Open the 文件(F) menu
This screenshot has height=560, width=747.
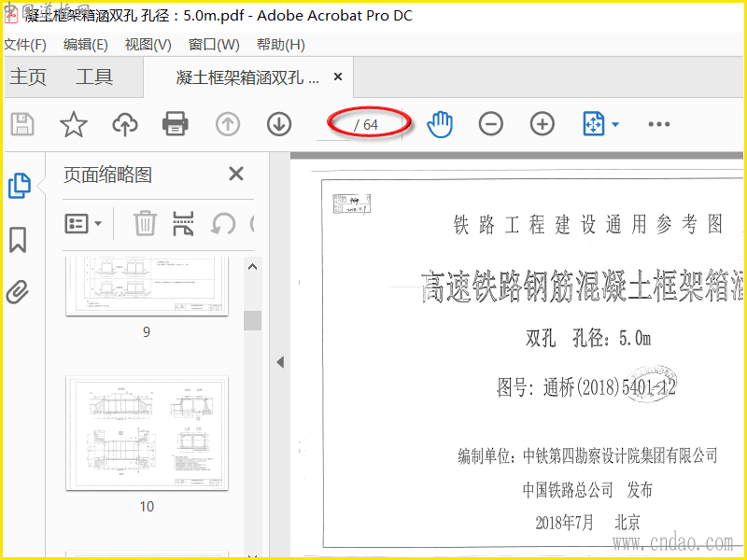tap(25, 45)
